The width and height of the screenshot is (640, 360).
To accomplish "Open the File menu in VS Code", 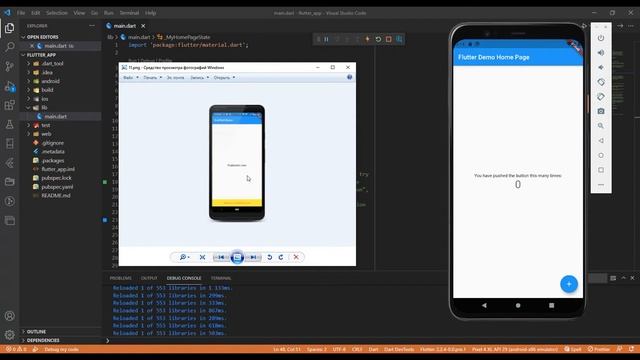I will (21, 13).
